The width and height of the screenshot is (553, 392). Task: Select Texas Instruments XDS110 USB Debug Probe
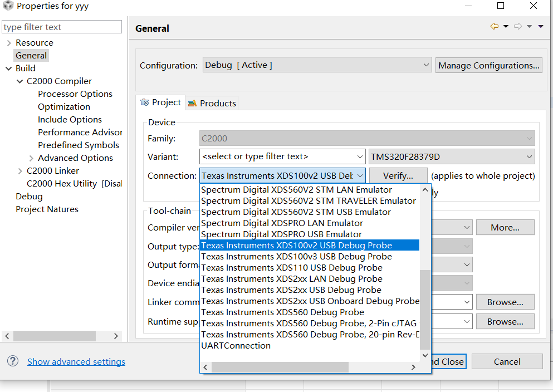coord(291,268)
